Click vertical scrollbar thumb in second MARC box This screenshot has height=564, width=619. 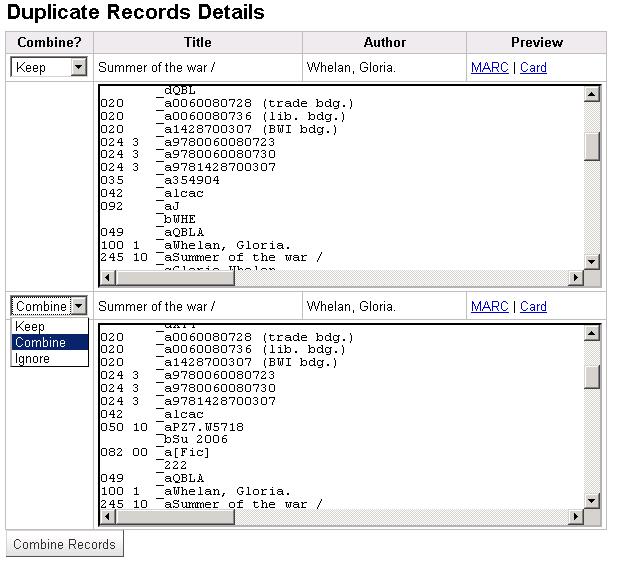[x=592, y=376]
